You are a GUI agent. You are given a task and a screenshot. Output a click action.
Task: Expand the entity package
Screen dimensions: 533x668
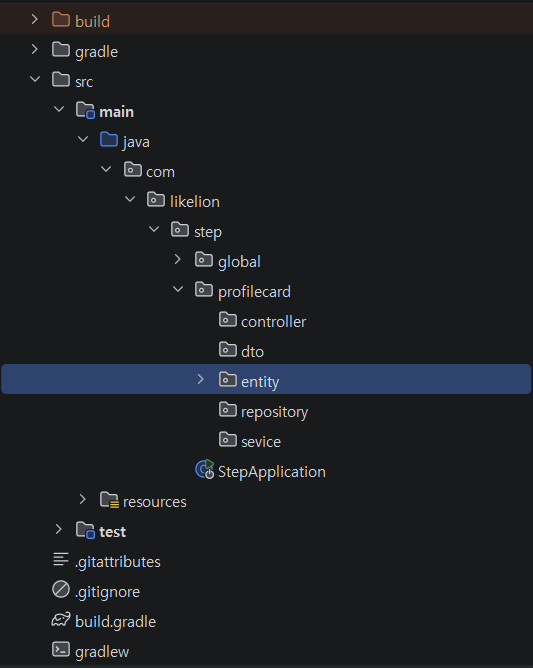coord(200,379)
